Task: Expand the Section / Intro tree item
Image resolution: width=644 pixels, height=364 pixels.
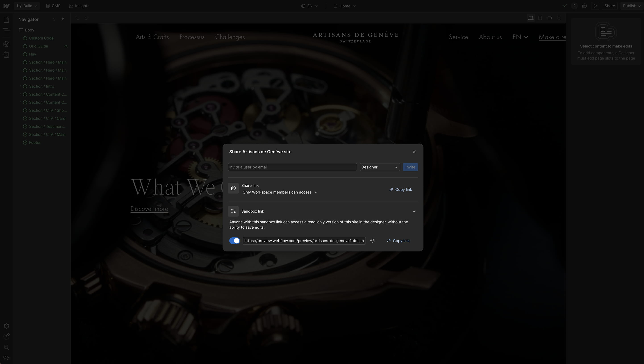Action: click(x=20, y=86)
